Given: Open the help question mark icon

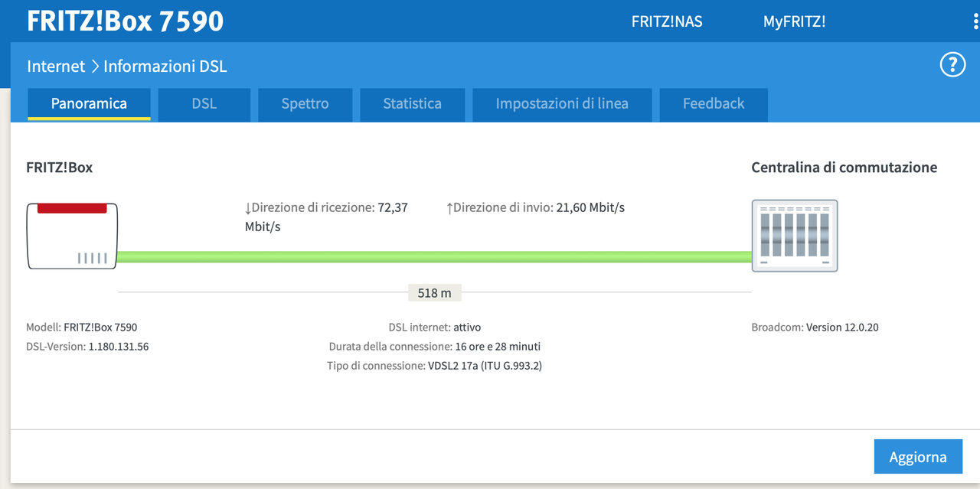Looking at the screenshot, I should (x=952, y=65).
